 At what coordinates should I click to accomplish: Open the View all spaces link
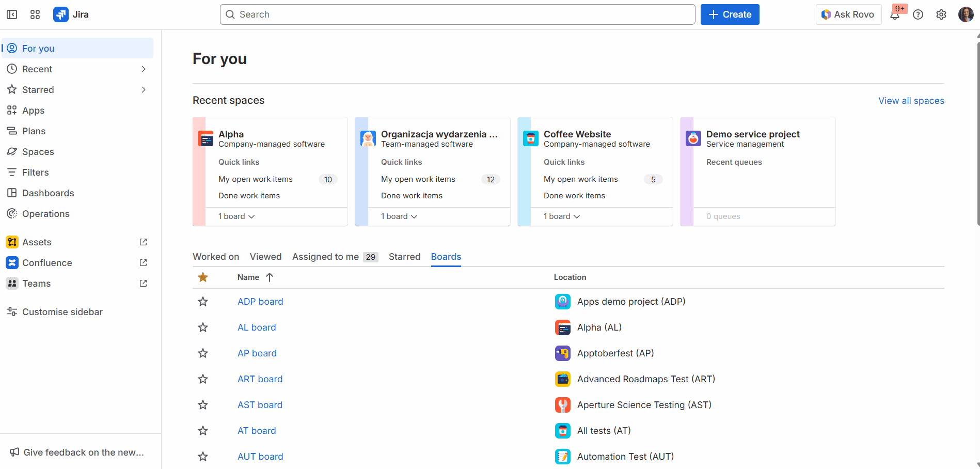(911, 101)
